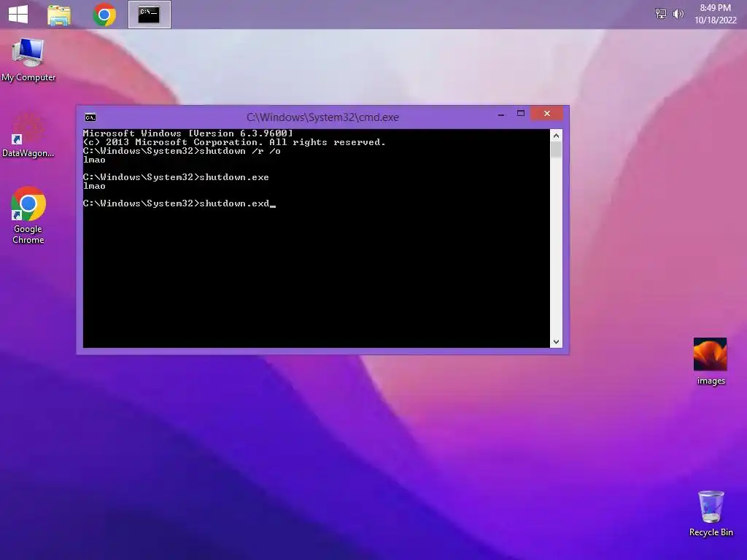Select the DataWagon desktop shortcut
The image size is (747, 560).
tap(28, 135)
